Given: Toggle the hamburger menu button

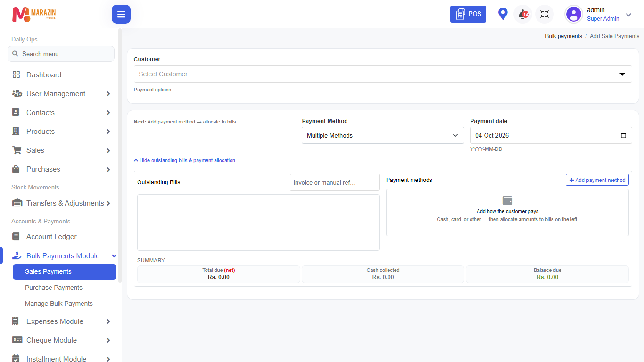Looking at the screenshot, I should (121, 14).
